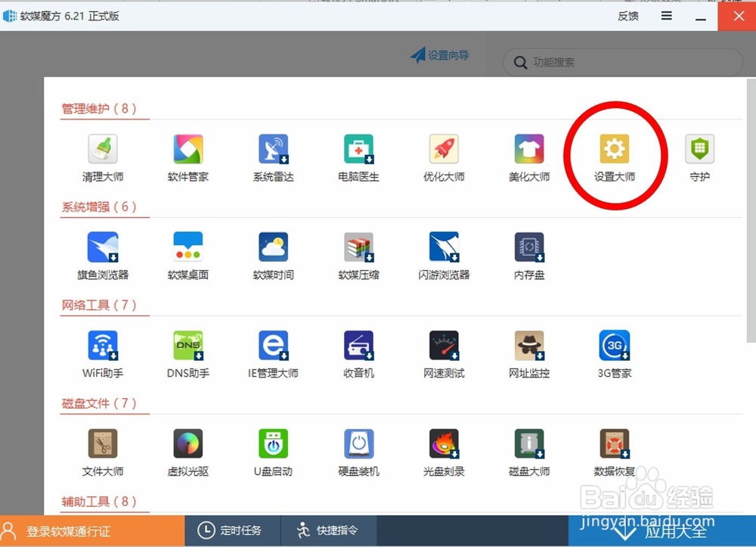Open 美化大师 beautification tool
The width and height of the screenshot is (756, 547).
click(x=528, y=149)
